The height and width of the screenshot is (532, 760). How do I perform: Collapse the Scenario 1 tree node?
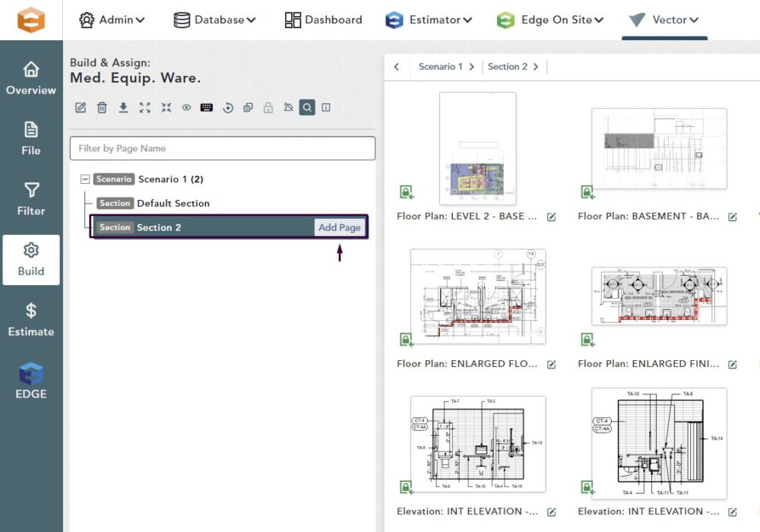tap(85, 179)
